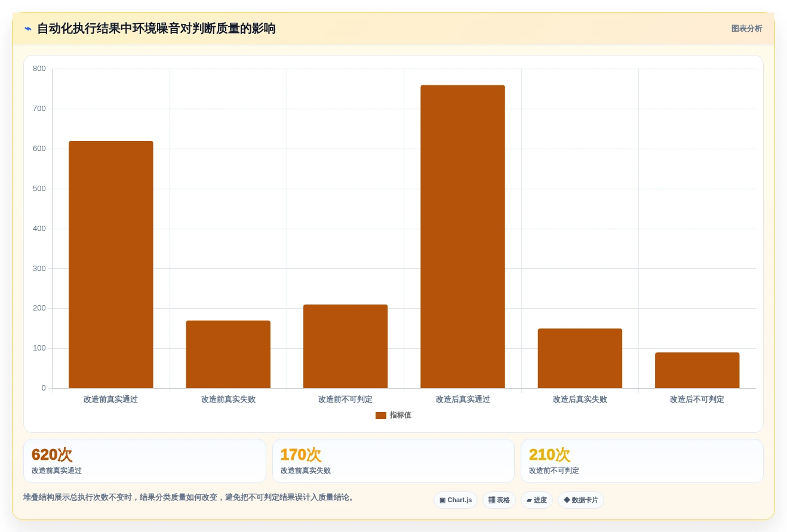Image resolution: width=787 pixels, height=532 pixels.
Task: Click the 改造后真实失败 bar in chart
Action: click(580, 358)
